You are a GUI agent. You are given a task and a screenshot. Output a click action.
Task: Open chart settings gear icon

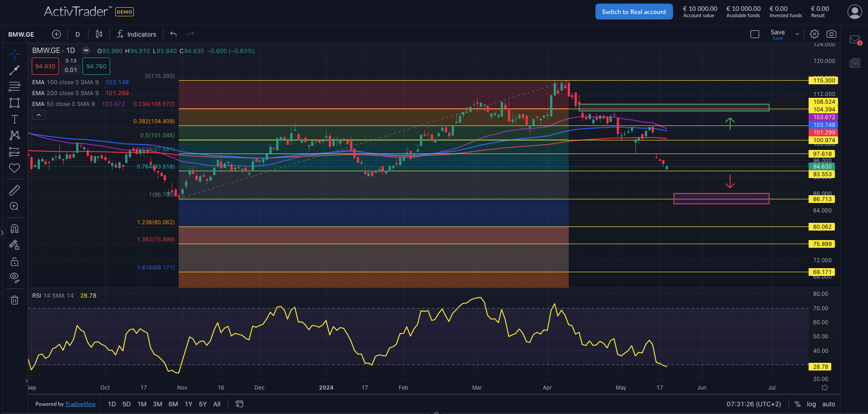pyautogui.click(x=814, y=34)
